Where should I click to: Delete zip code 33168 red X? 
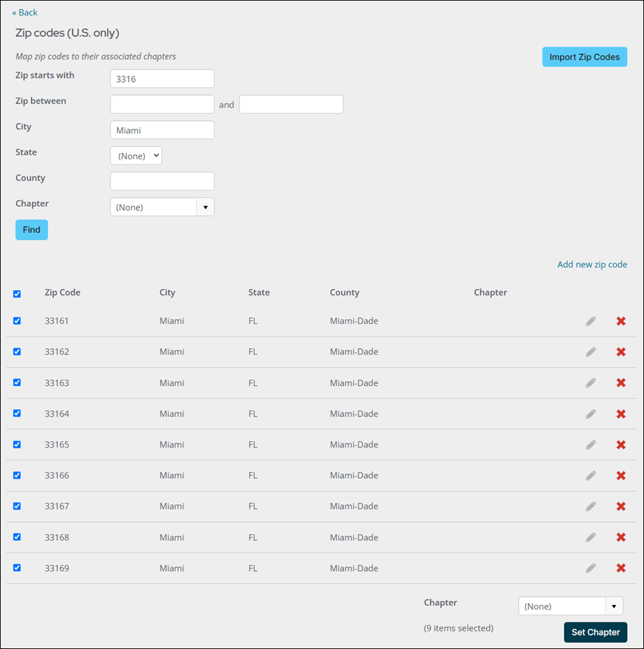pyautogui.click(x=621, y=537)
